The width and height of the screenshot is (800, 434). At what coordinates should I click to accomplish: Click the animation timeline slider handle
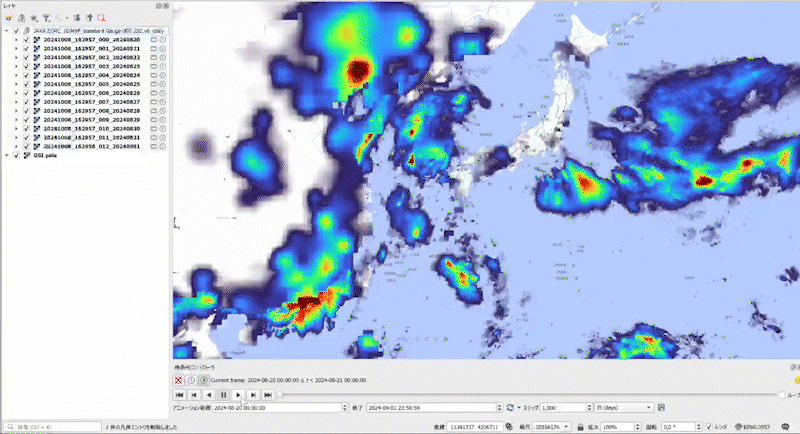tap(280, 395)
